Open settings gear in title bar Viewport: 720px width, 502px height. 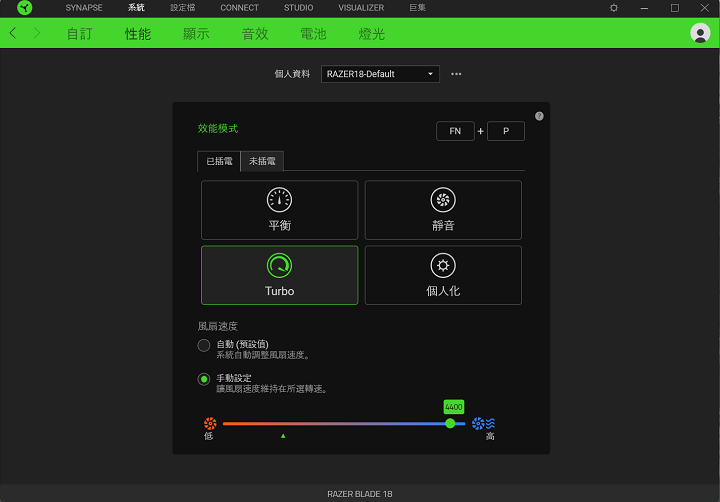pyautogui.click(x=613, y=8)
